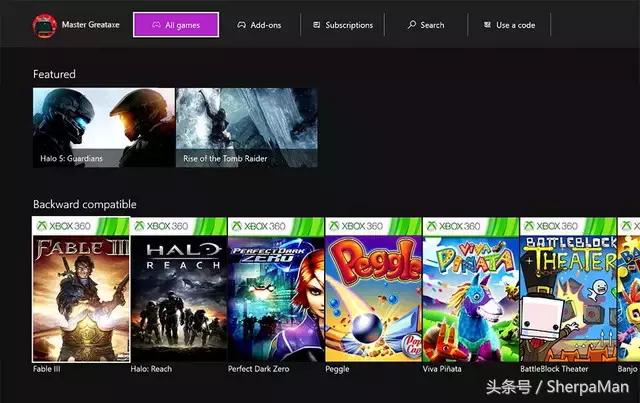Open the Rise of the Tomb Raider tile

pyautogui.click(x=247, y=127)
